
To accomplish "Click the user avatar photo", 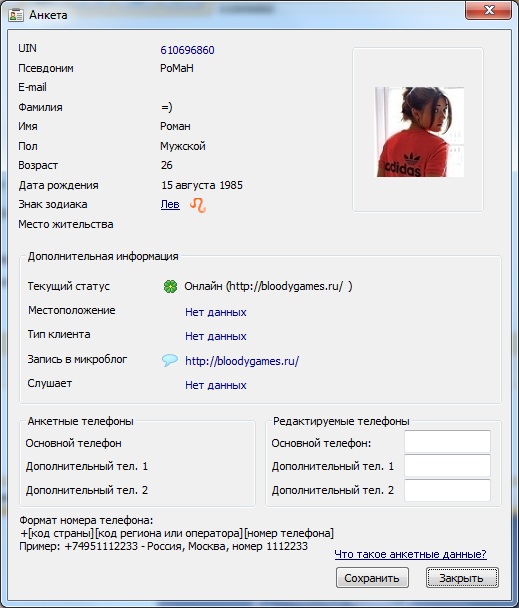I will pos(419,132).
